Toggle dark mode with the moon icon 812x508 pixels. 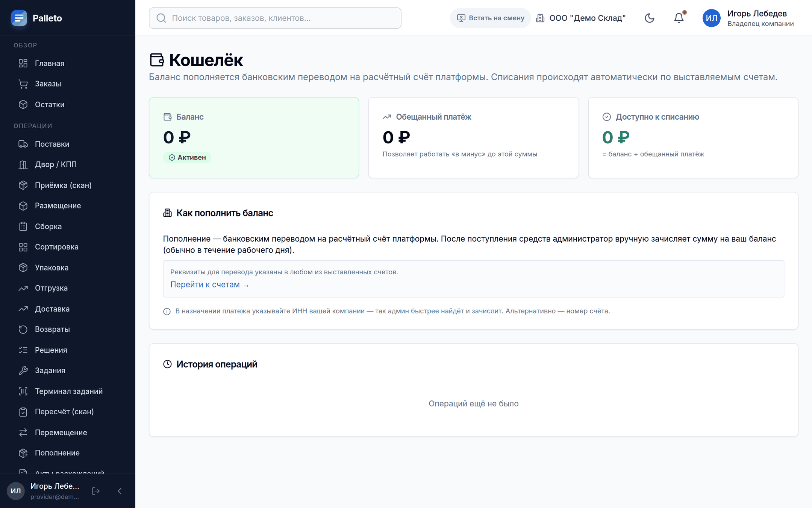649,18
